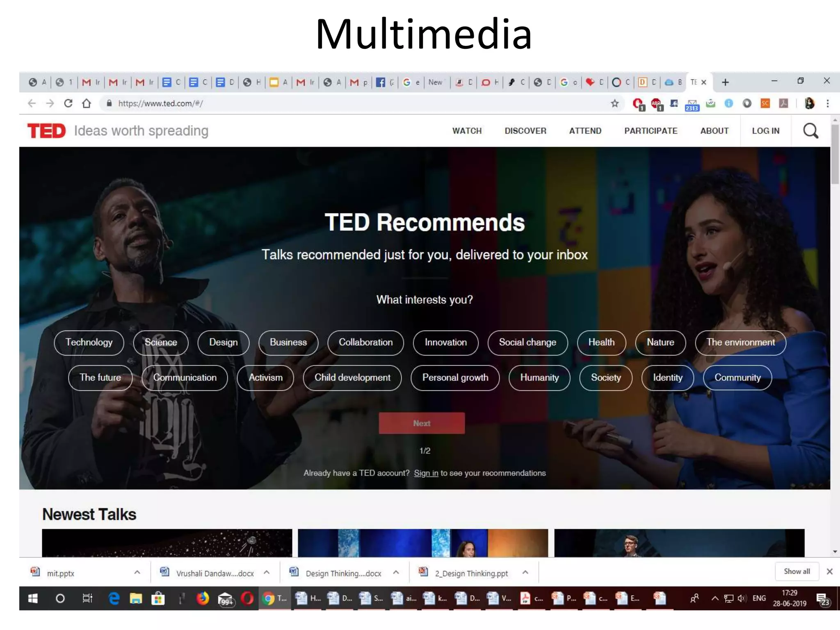Select the Collaboration interest pill
This screenshot has height=630, width=840.
pyautogui.click(x=366, y=342)
